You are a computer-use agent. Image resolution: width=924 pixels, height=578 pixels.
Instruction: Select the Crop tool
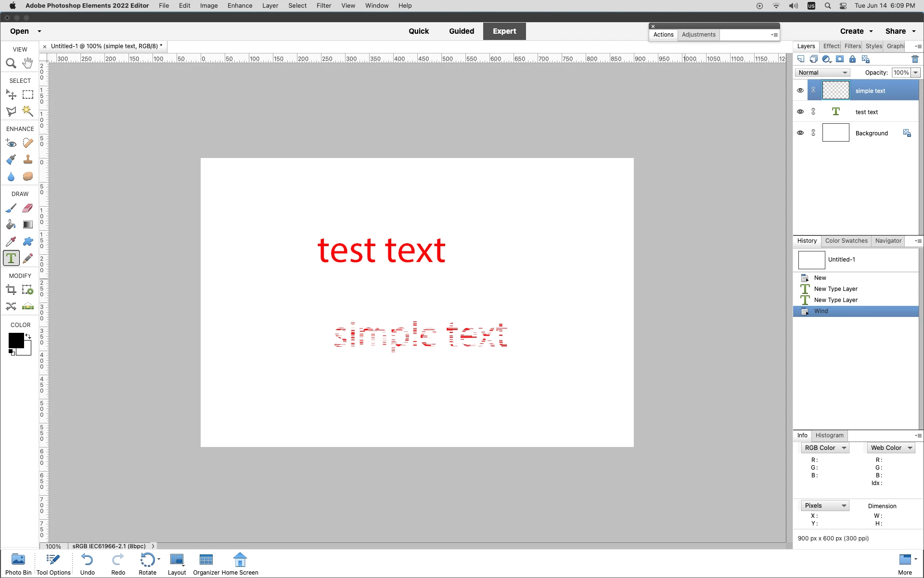(11, 290)
